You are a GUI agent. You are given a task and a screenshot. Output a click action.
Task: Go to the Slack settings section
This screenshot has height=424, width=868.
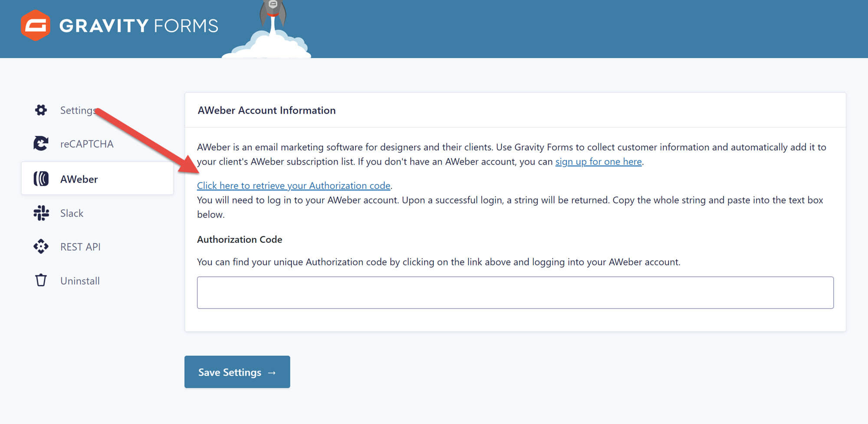click(72, 213)
